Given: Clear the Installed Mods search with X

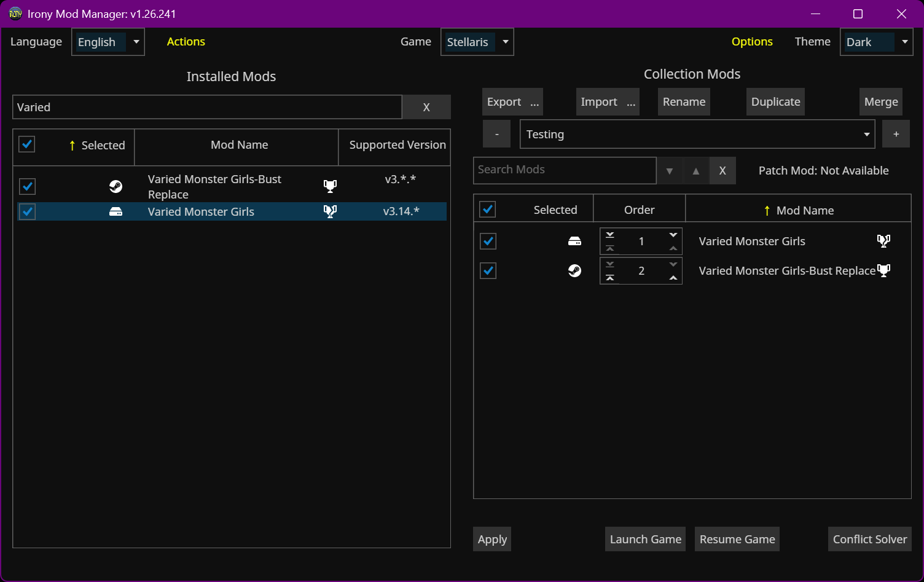Looking at the screenshot, I should (426, 107).
